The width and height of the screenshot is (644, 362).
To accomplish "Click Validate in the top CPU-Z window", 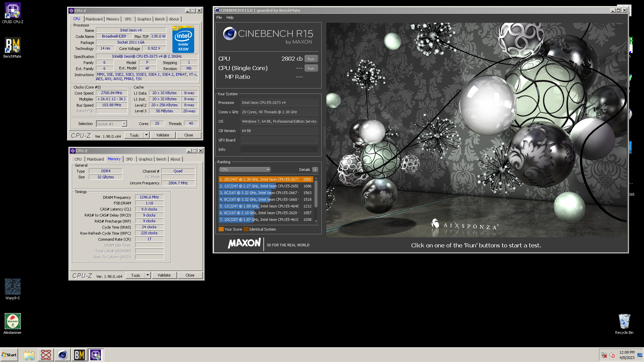I will click(163, 135).
